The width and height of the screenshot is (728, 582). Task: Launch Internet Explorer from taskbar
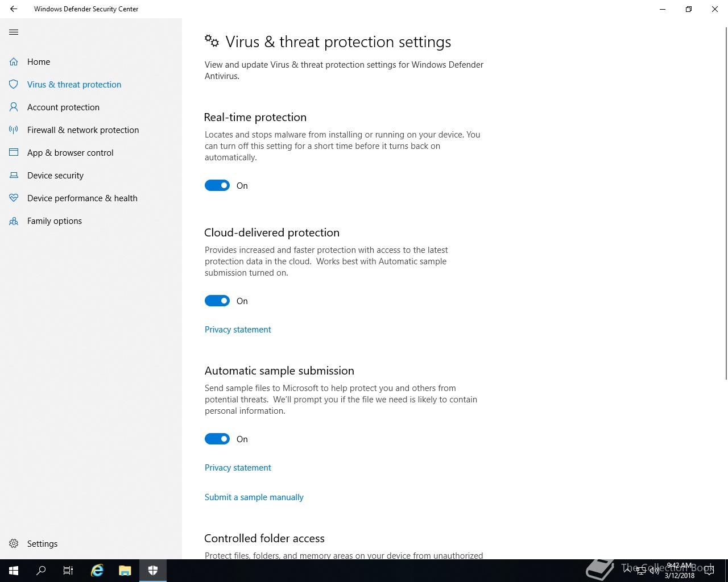[x=97, y=570]
